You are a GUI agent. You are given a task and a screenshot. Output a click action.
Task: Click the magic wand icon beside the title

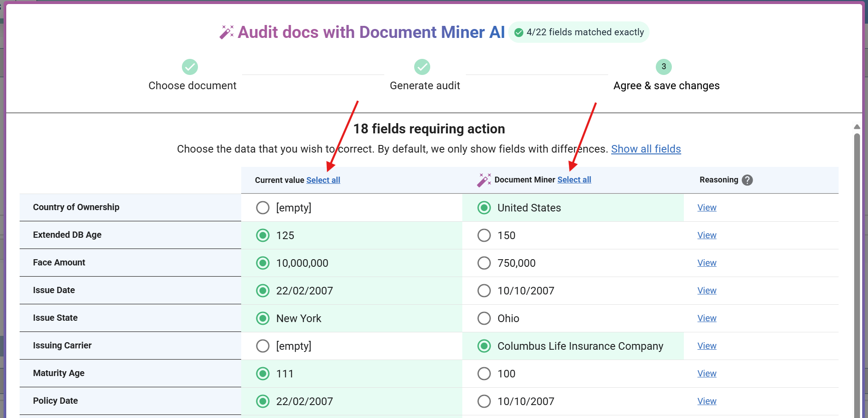(x=226, y=32)
